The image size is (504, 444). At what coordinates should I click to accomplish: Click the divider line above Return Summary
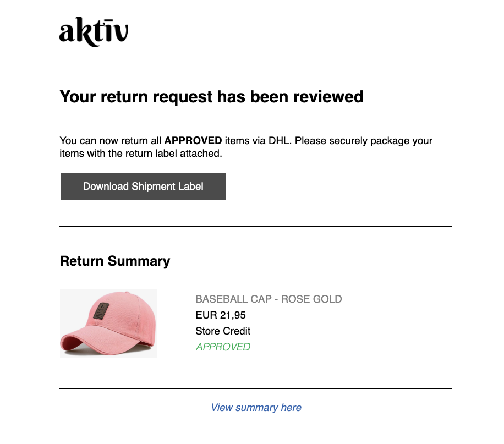coord(255,226)
